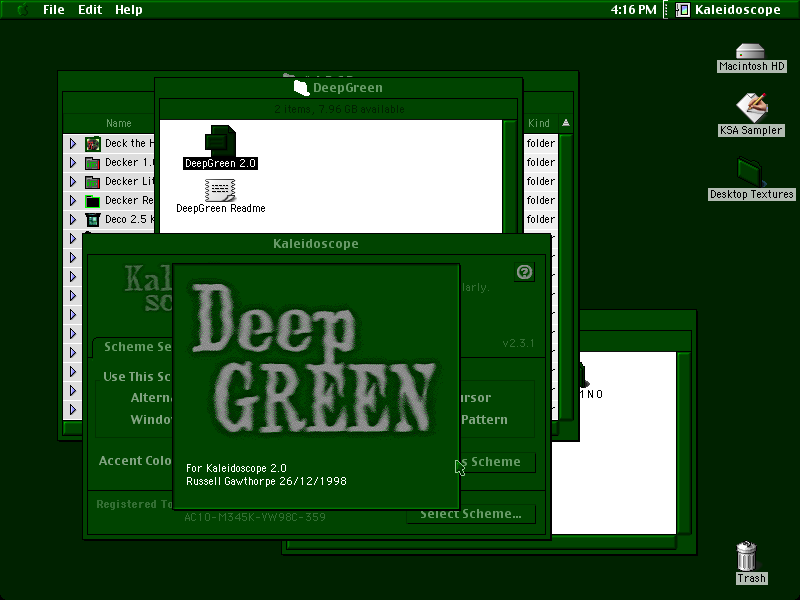The image size is (800, 600).
Task: Click the Kaleidoscope icon in application menu
Action: tap(682, 10)
